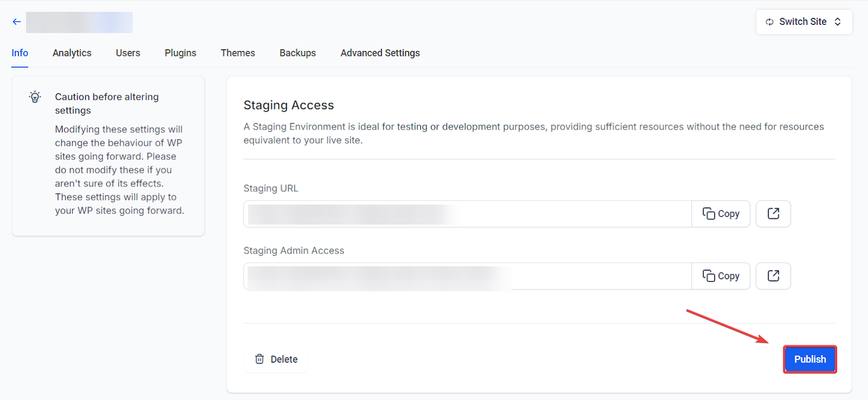Click copy icon for Staging Admin Access

(x=709, y=276)
